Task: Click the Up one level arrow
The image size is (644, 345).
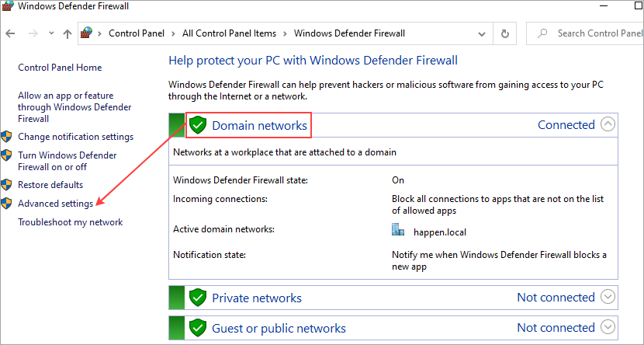Action: pos(68,34)
